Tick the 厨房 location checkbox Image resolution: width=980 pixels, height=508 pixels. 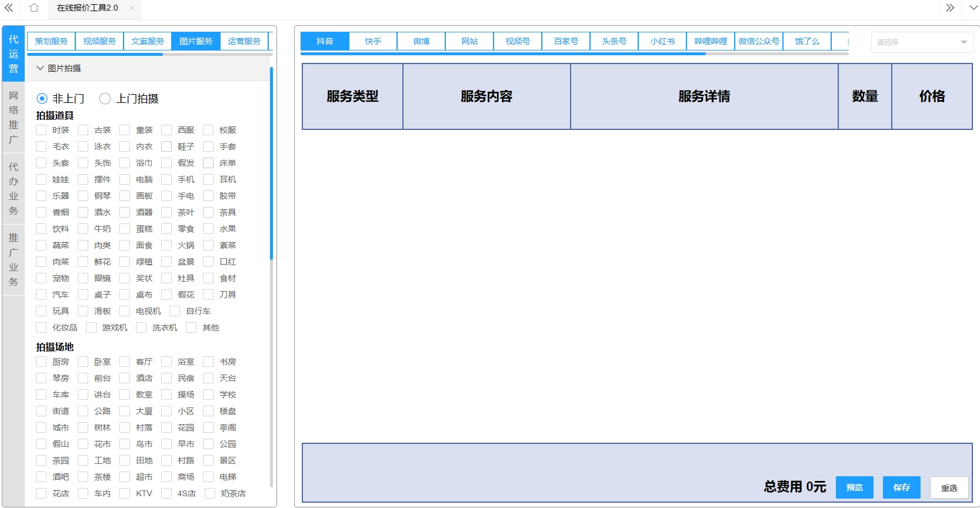41,362
